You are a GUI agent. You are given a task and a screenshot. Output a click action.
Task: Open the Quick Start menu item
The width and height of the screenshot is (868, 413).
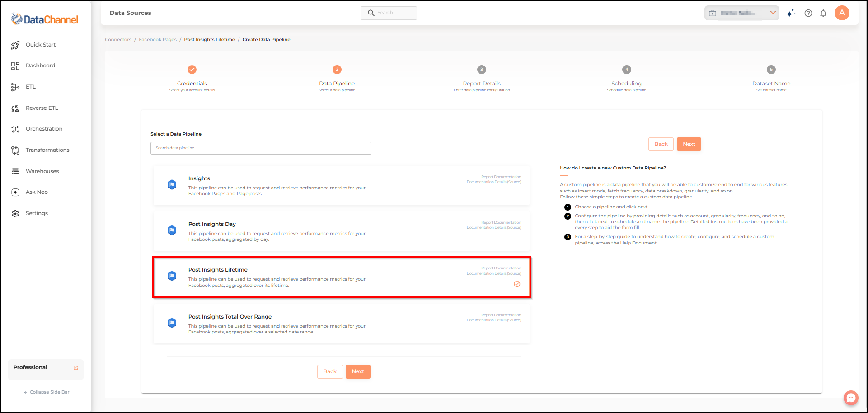click(41, 45)
